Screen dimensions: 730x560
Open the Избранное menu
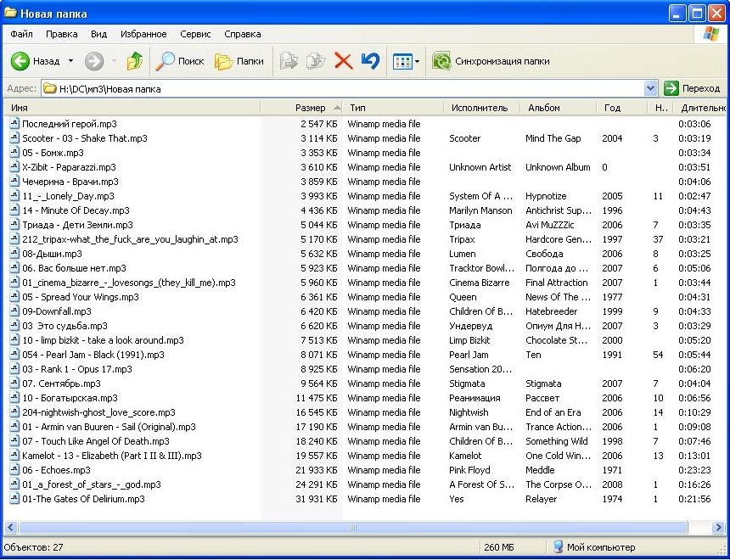click(x=143, y=34)
